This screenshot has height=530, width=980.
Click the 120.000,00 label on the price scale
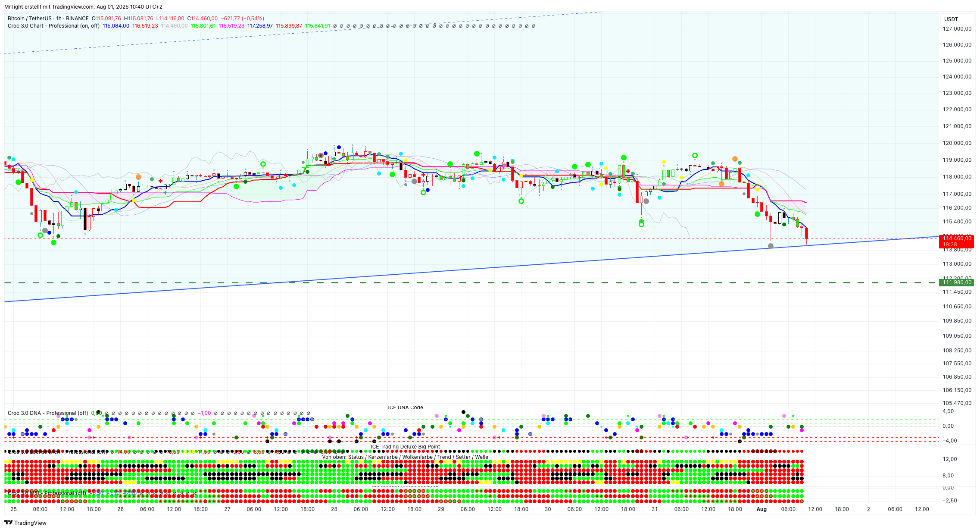[956, 143]
